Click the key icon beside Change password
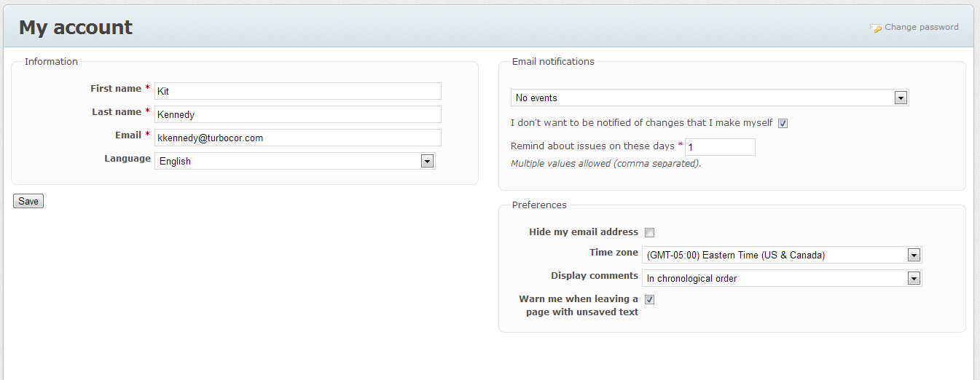Screen dimensions: 980x380 [876, 28]
